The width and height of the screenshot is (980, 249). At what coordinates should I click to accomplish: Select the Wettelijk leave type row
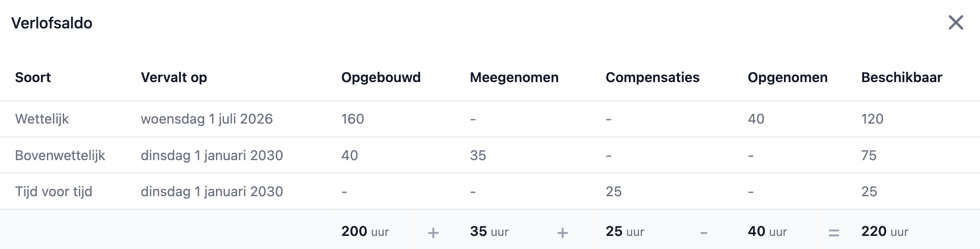coord(42,119)
